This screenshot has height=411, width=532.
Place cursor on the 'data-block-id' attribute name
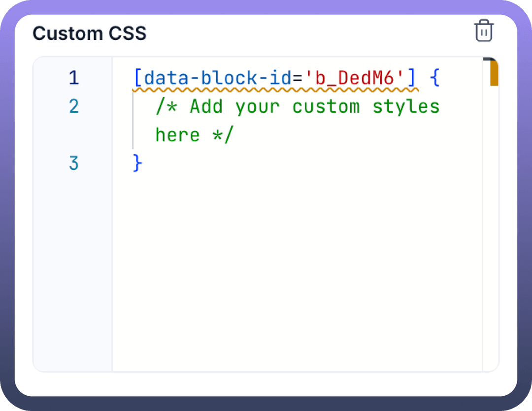pyautogui.click(x=217, y=78)
